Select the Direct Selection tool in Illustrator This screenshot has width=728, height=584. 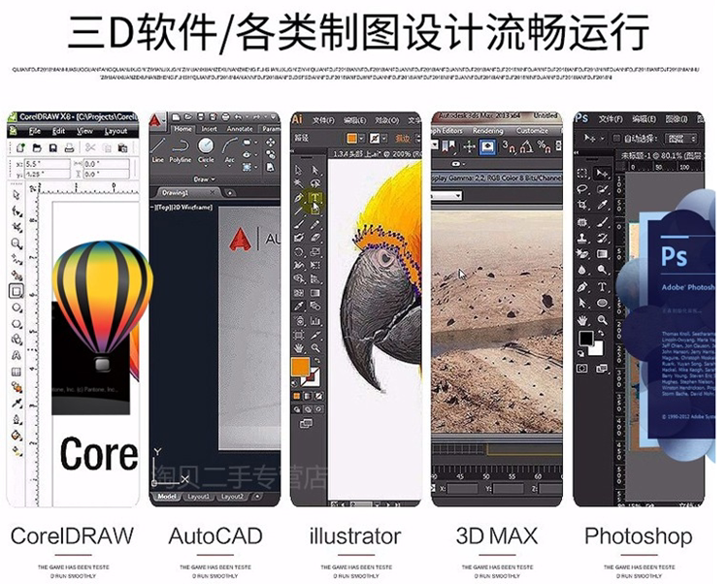[315, 170]
